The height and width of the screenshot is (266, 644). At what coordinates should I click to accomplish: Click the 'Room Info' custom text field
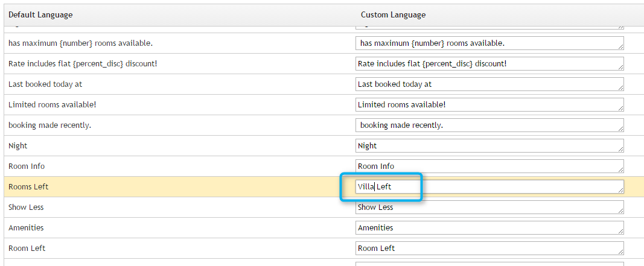(x=489, y=166)
